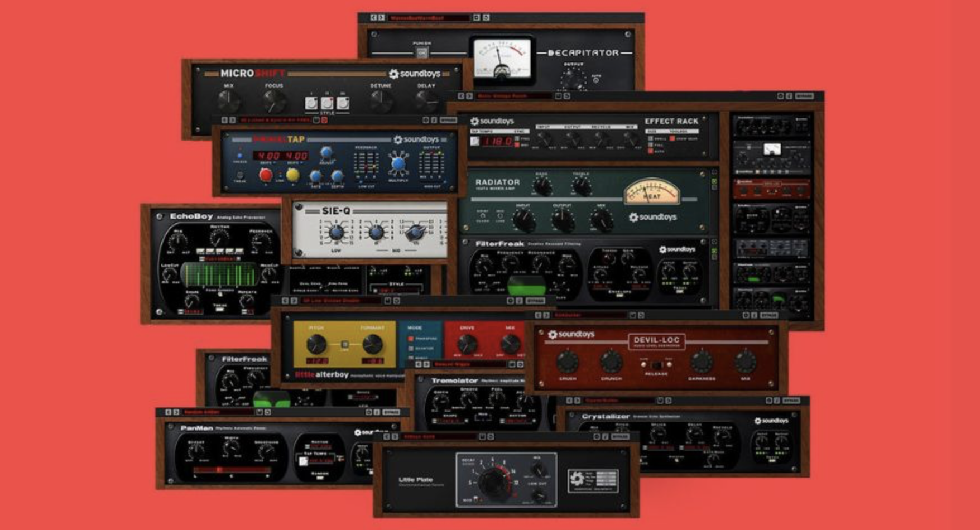This screenshot has height=530, width=980.
Task: Click the logo plate on Little Plate
Action: (593, 480)
